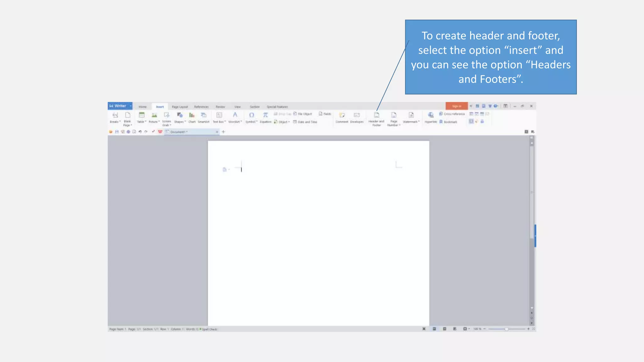Open the Special Features tab
Screen dimensions: 644x362
click(x=277, y=107)
